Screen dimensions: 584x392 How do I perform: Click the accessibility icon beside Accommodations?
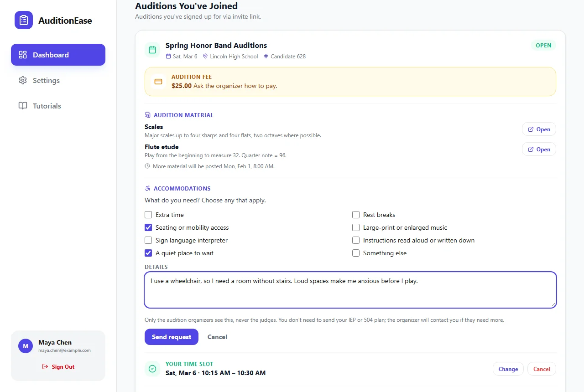147,188
